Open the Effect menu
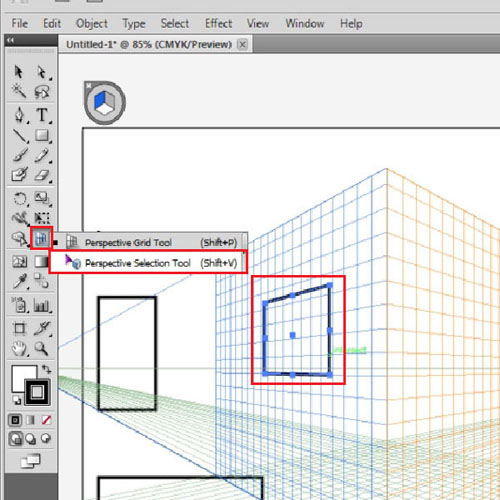Image resolution: width=500 pixels, height=500 pixels. [x=218, y=24]
